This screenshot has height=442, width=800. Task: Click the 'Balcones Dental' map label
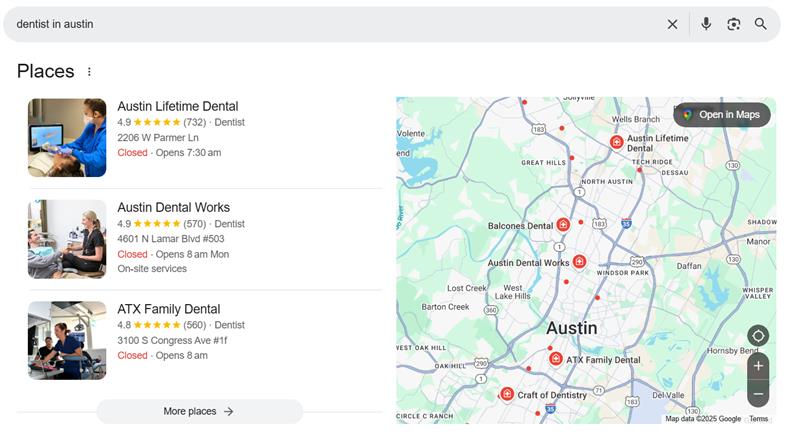point(520,226)
